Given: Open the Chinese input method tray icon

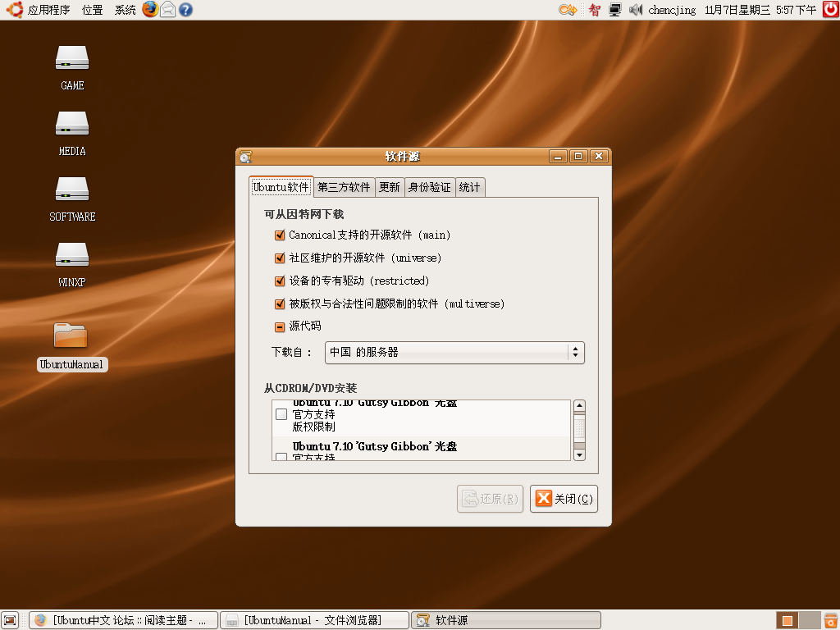Looking at the screenshot, I should (x=595, y=10).
